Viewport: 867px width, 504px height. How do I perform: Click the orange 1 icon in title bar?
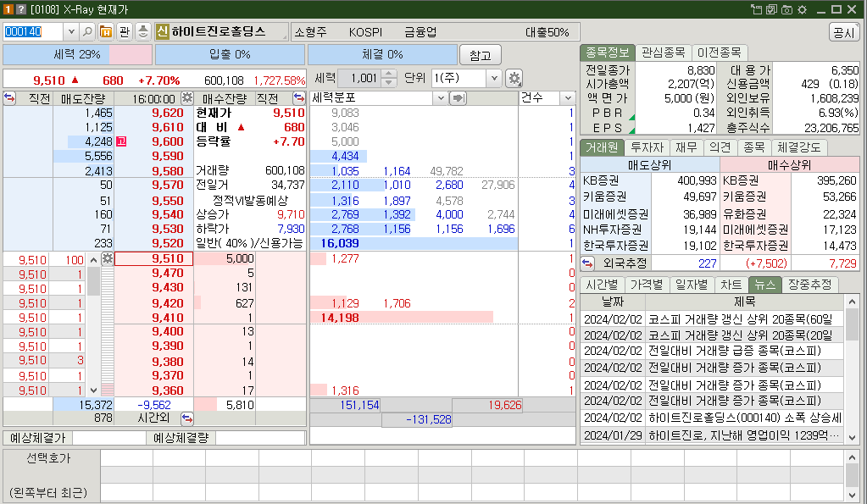point(8,9)
